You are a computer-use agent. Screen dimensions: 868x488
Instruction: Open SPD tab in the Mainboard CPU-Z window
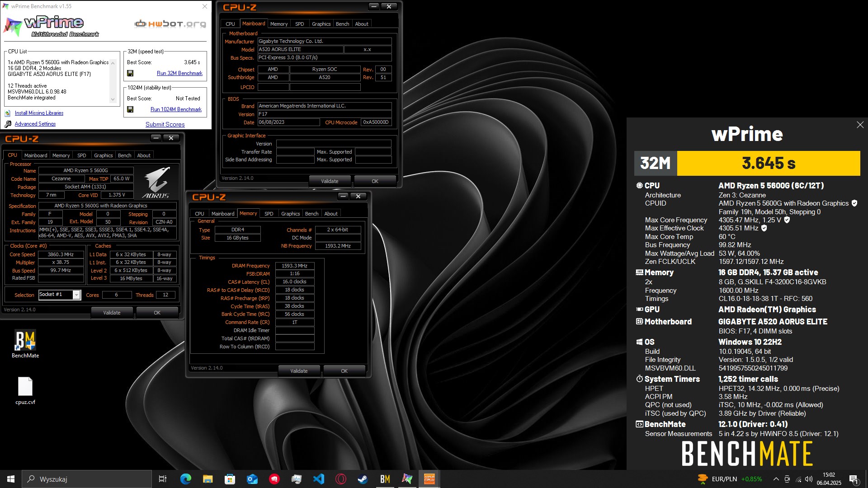coord(299,24)
